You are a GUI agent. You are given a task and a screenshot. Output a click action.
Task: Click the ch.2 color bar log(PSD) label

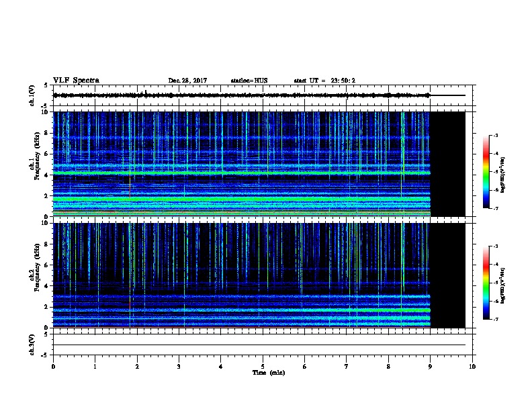point(502,285)
